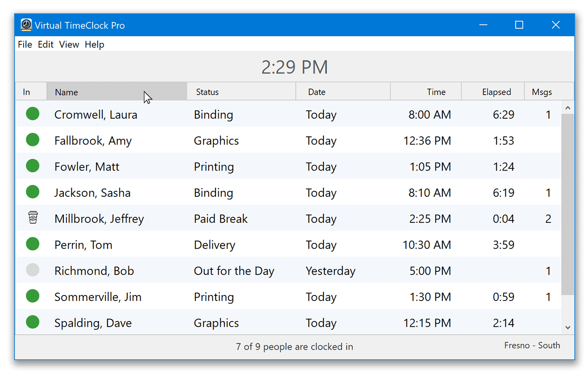Click the 2:25 PM time cell
The width and height of the screenshot is (588, 373).
click(430, 219)
